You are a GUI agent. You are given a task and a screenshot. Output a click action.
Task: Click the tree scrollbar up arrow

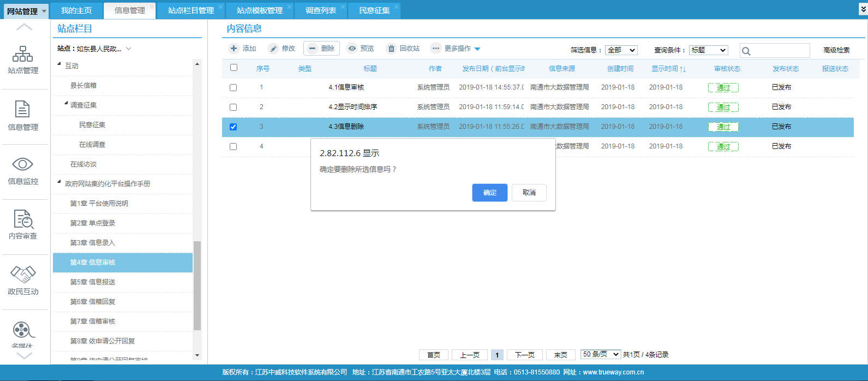(197, 64)
